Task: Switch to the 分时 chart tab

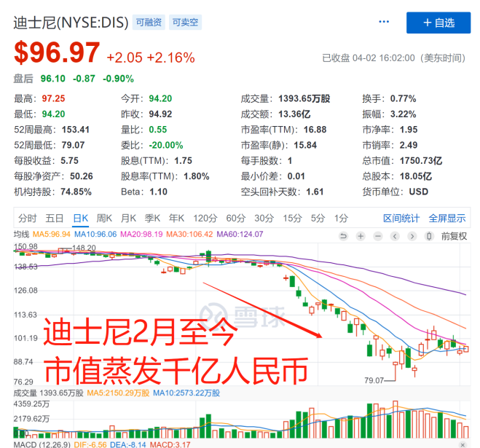Action: (x=28, y=219)
